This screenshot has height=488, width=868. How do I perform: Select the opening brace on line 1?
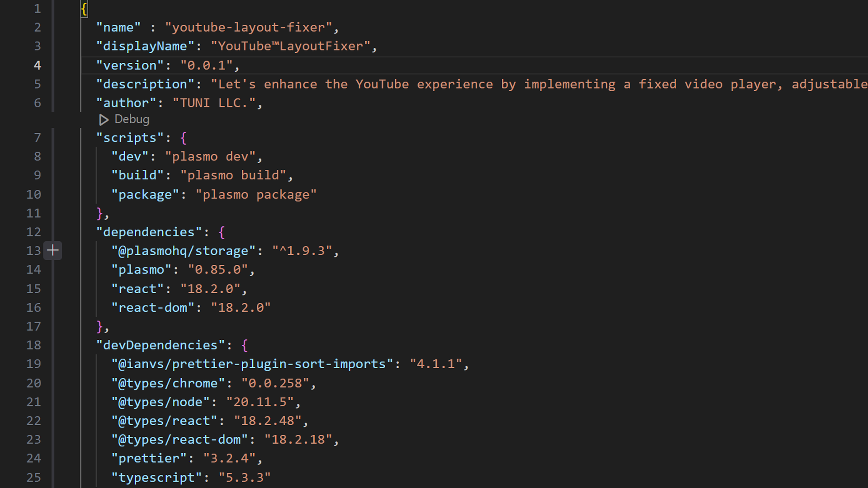(x=84, y=8)
